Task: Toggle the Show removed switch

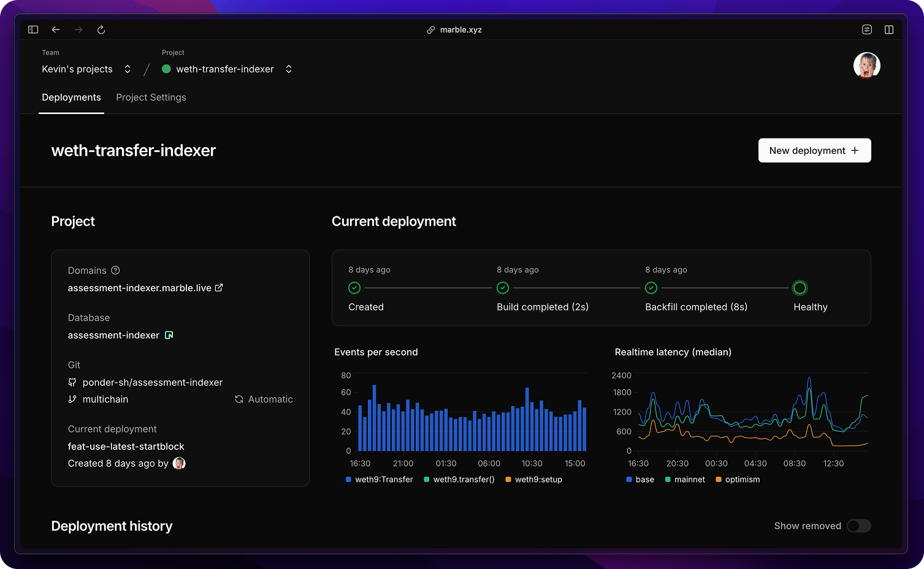Action: click(858, 526)
